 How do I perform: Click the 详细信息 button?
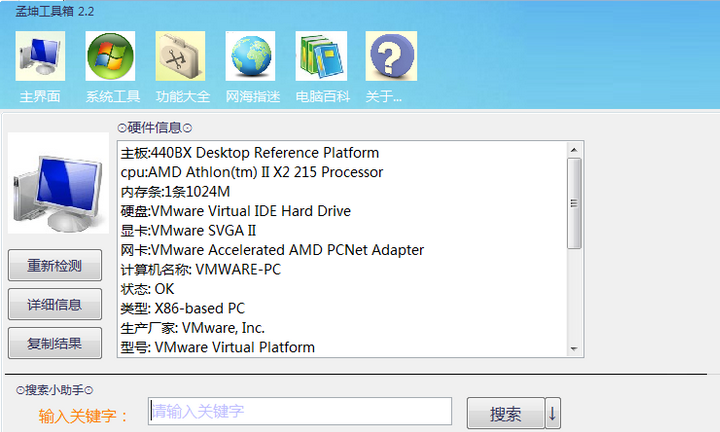pyautogui.click(x=55, y=304)
